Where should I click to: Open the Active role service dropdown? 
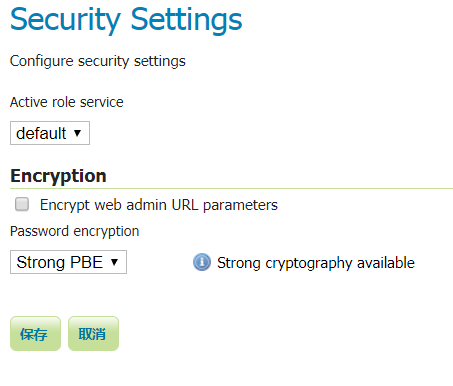50,133
